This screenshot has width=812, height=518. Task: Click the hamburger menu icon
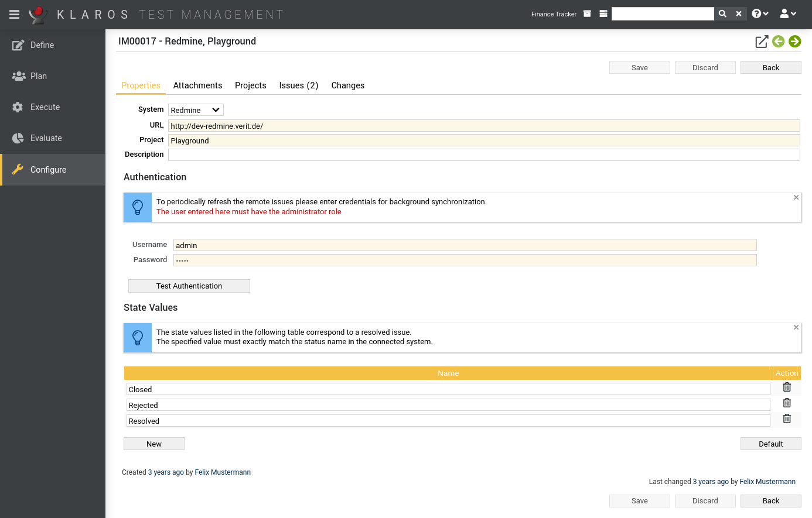pyautogui.click(x=15, y=14)
